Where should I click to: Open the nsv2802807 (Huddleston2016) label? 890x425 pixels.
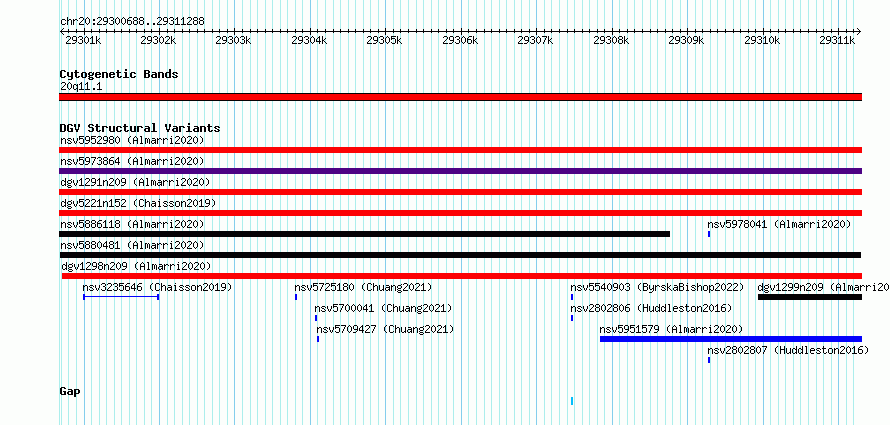point(788,350)
